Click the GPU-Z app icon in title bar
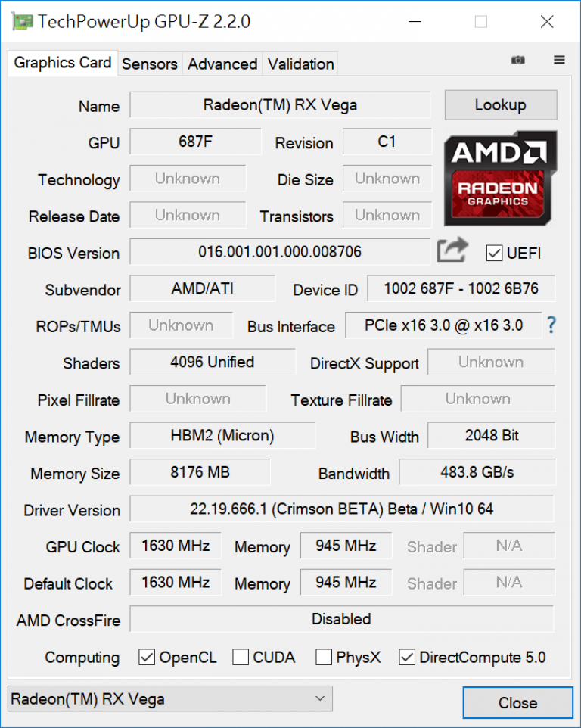The image size is (581, 728). pos(22,22)
